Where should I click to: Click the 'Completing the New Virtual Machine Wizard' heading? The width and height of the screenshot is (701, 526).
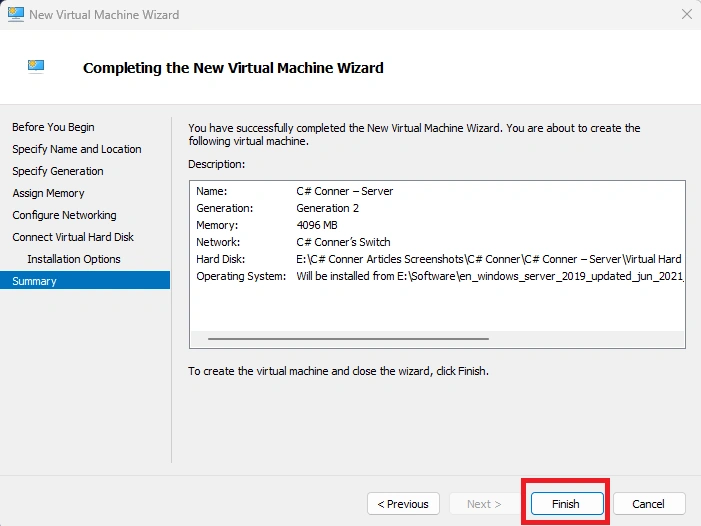click(233, 68)
